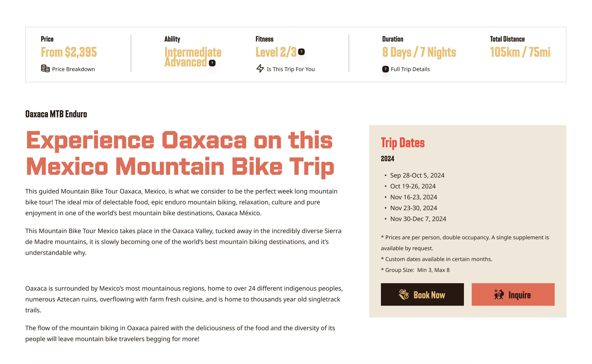Open the Price Breakdown link
592x364 pixels.
(x=73, y=69)
